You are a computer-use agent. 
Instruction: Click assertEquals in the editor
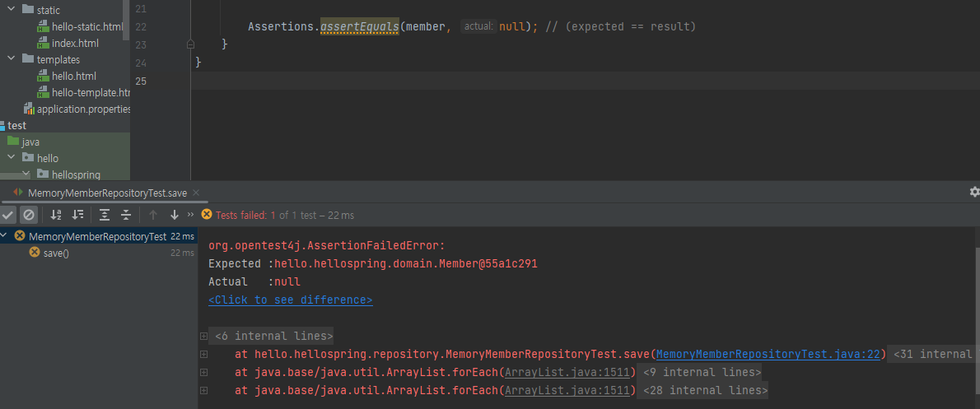[x=359, y=27]
